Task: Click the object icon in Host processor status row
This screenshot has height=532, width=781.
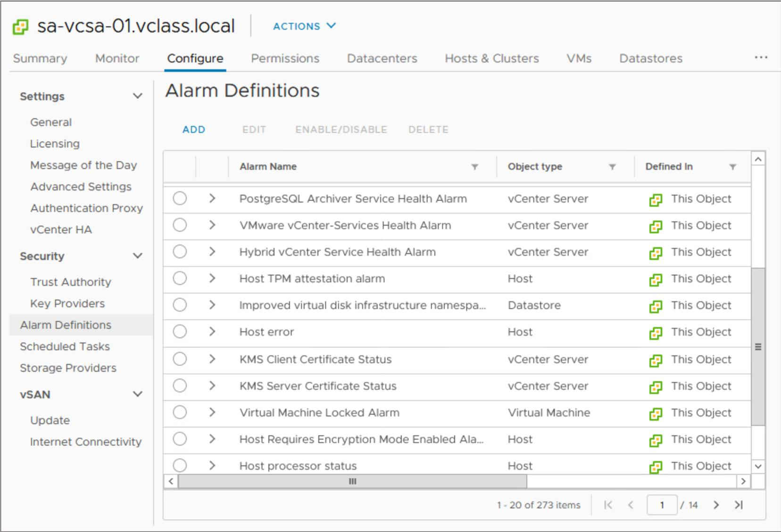Action: tap(656, 467)
